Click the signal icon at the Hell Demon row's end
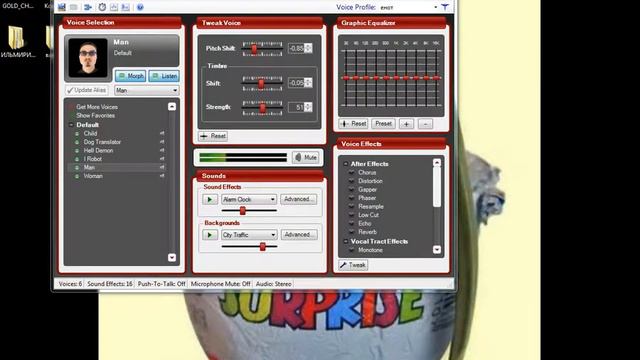This screenshot has width=640, height=360. click(x=162, y=150)
